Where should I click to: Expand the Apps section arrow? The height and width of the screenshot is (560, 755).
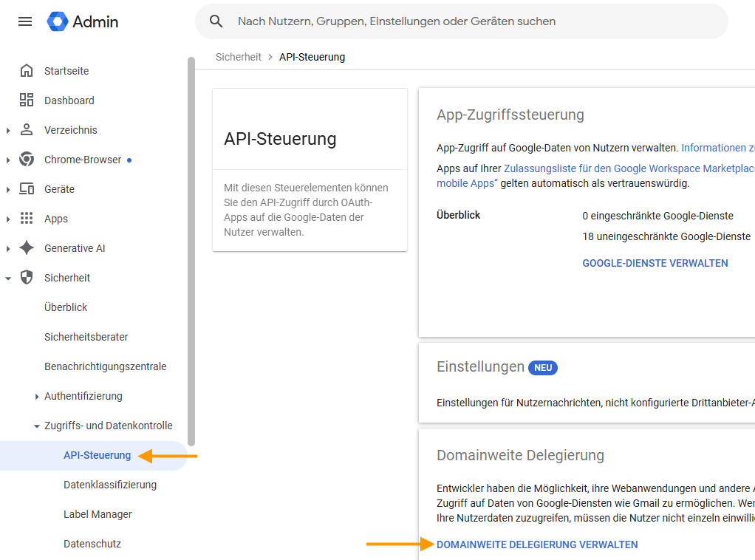click(8, 219)
